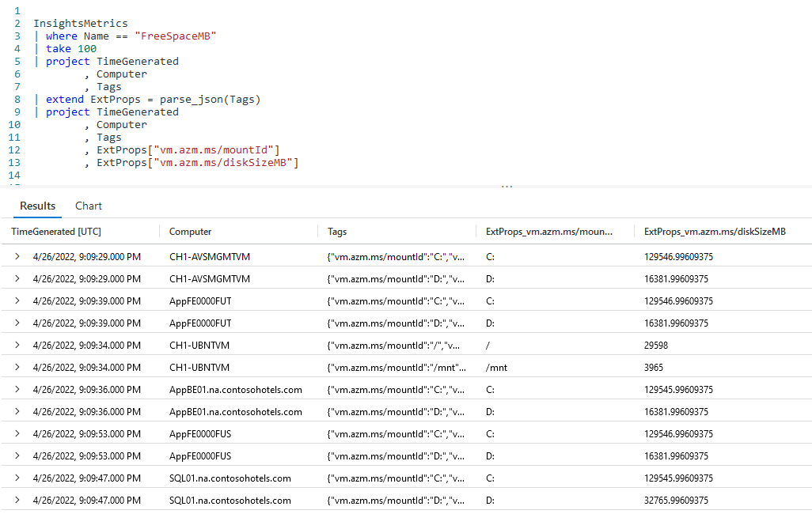Click the ExtProps_vm.azm.ms/diskSizeMB column header
Screen dimensions: 812x514
[x=715, y=231]
